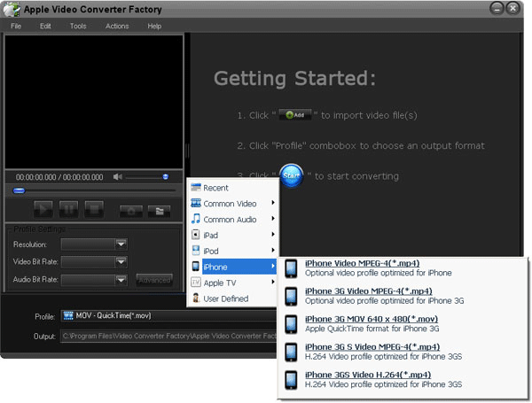Pause the video preview
The height and width of the screenshot is (403, 532).
[68, 210]
